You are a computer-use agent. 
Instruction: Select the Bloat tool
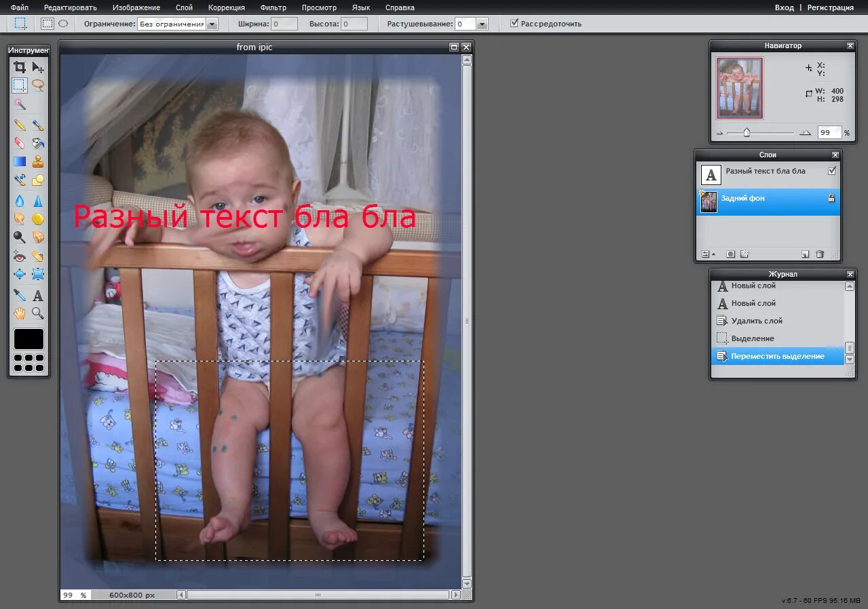(20, 274)
